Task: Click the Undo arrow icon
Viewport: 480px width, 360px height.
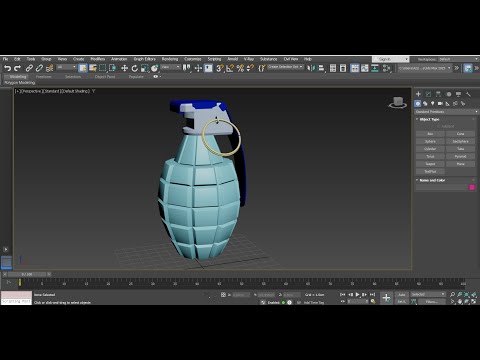Action: click(x=7, y=68)
